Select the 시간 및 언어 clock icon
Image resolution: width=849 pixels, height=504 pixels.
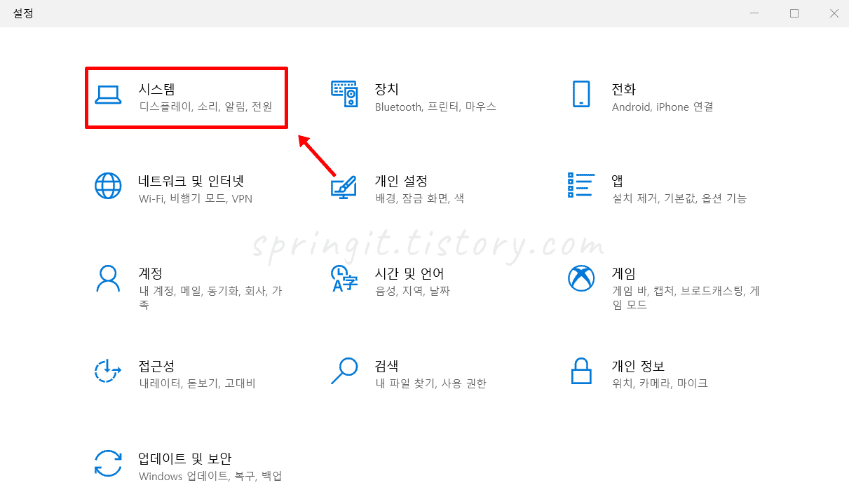[344, 278]
